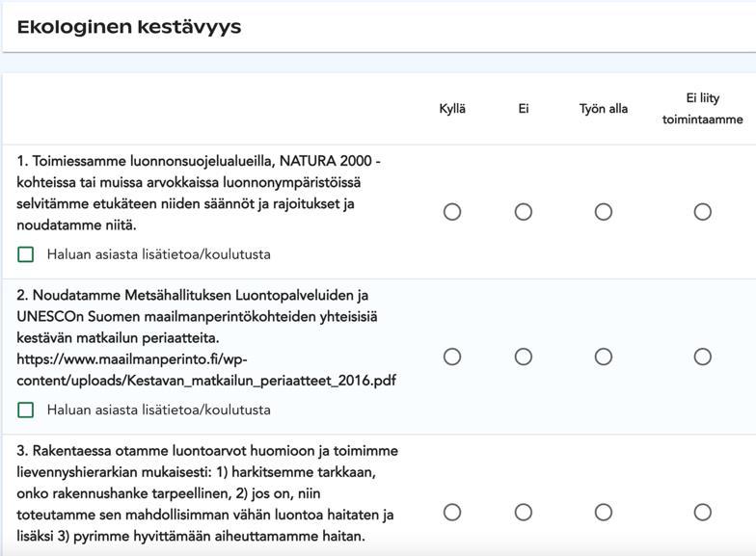The image size is (756, 556).
Task: Mark question 2 as Ei liity toimintaamme
Action: point(703,357)
